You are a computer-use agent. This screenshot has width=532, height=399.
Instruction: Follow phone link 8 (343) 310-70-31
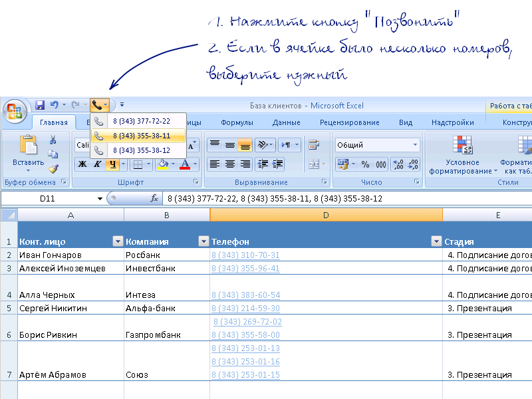click(x=245, y=255)
